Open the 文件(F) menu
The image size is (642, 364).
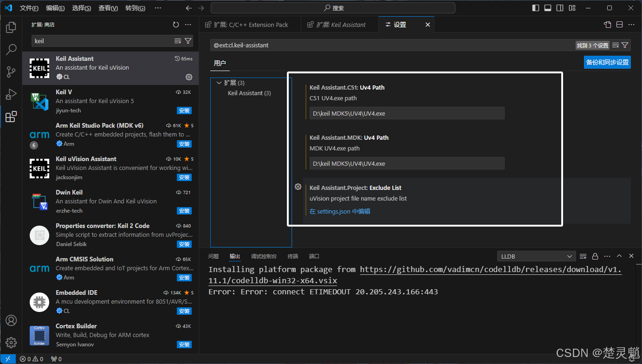(29, 8)
